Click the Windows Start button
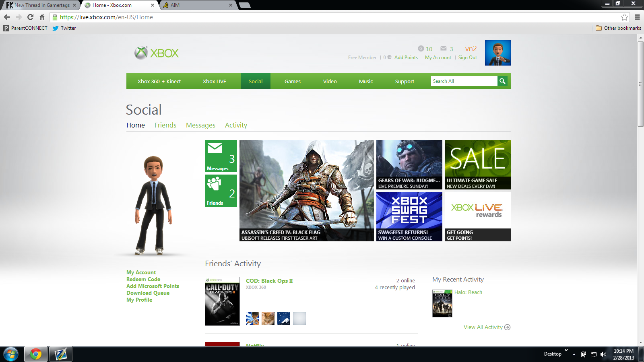This screenshot has height=362, width=644. [x=11, y=354]
